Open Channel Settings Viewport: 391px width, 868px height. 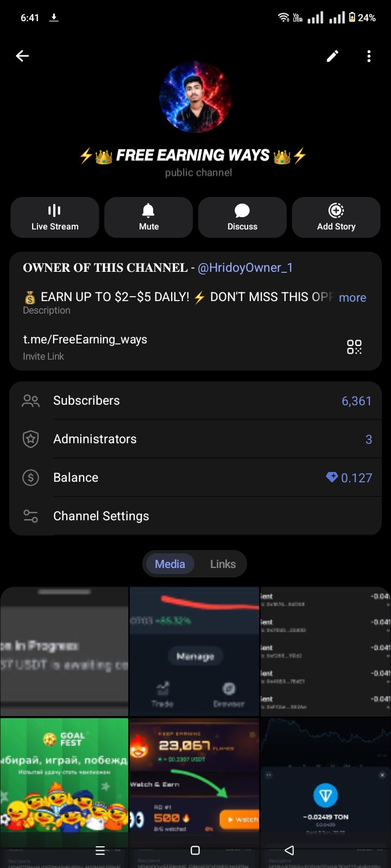[195, 516]
